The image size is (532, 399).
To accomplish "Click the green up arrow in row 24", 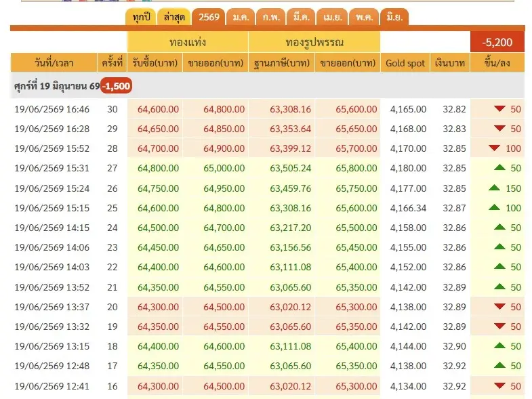I will [499, 227].
